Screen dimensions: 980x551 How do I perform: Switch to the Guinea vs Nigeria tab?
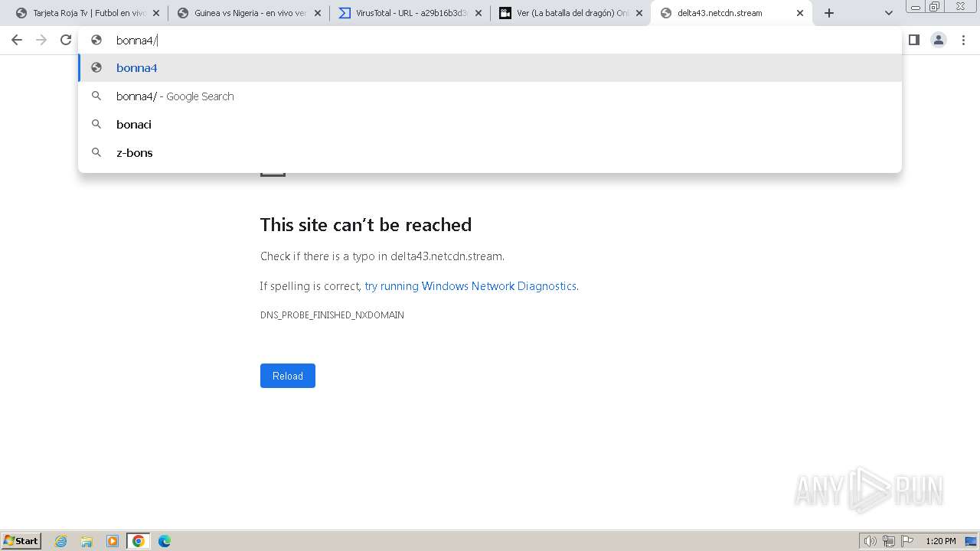point(249,13)
